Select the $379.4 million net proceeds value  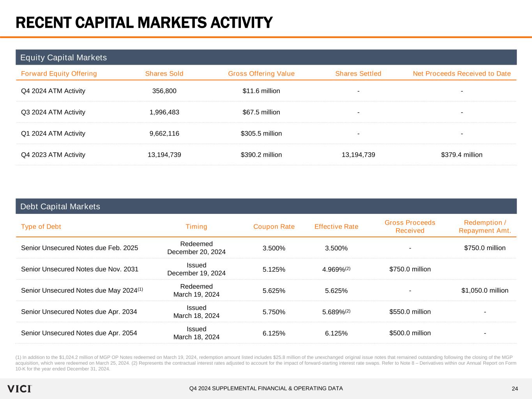461,155
